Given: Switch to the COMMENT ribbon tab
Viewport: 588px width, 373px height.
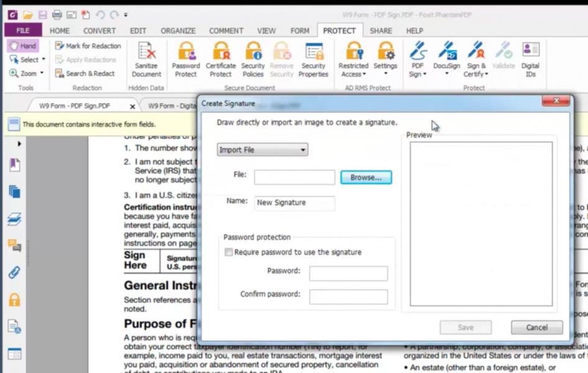Looking at the screenshot, I should pyautogui.click(x=226, y=30).
